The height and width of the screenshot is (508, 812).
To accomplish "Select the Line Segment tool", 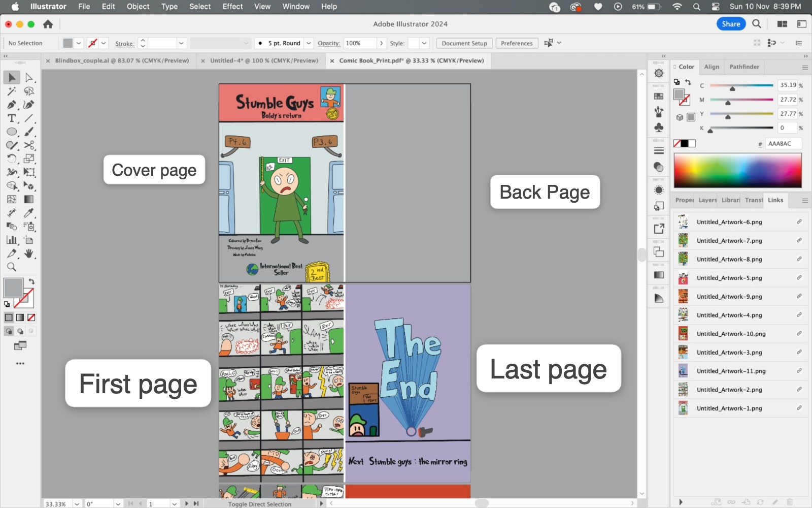I will 29,118.
